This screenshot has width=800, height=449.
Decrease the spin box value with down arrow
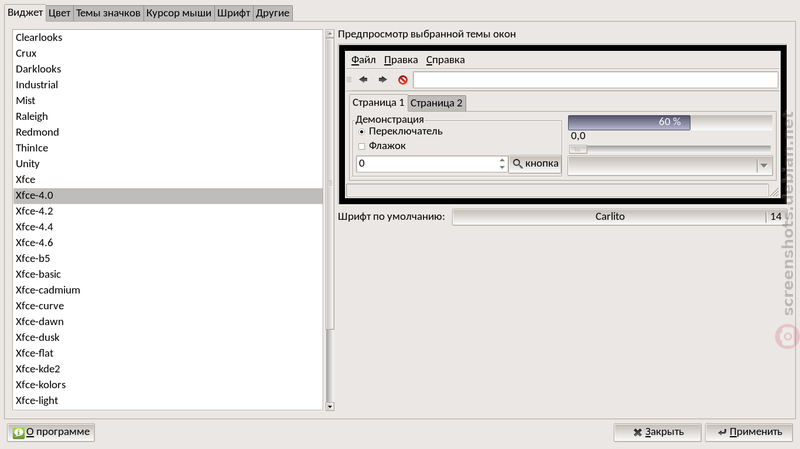pos(502,167)
